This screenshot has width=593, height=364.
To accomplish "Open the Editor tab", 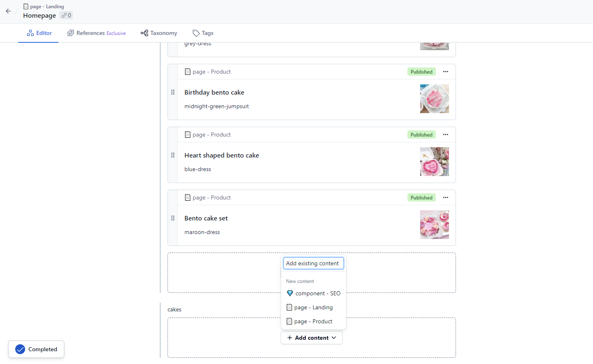I will (x=38, y=33).
